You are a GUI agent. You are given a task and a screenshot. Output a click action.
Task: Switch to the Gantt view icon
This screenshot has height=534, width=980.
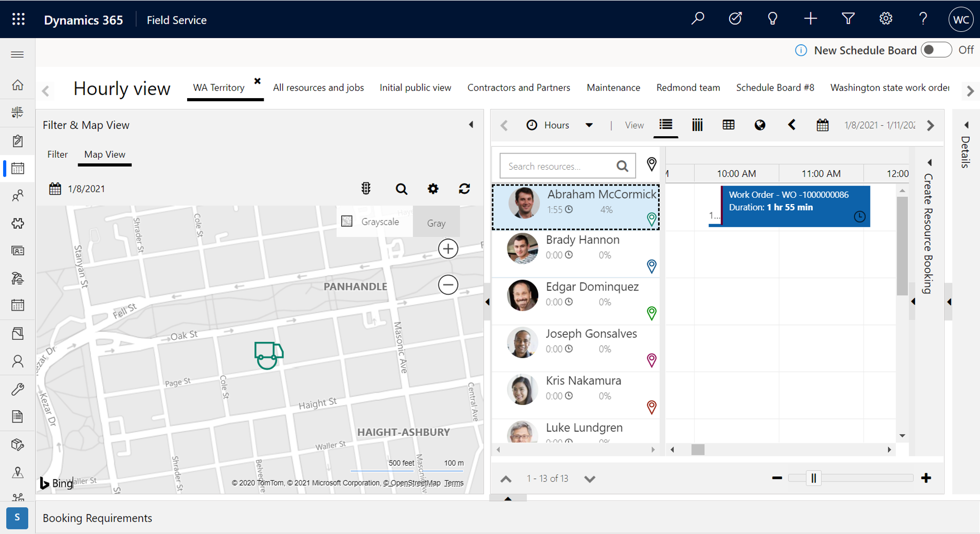click(x=697, y=125)
